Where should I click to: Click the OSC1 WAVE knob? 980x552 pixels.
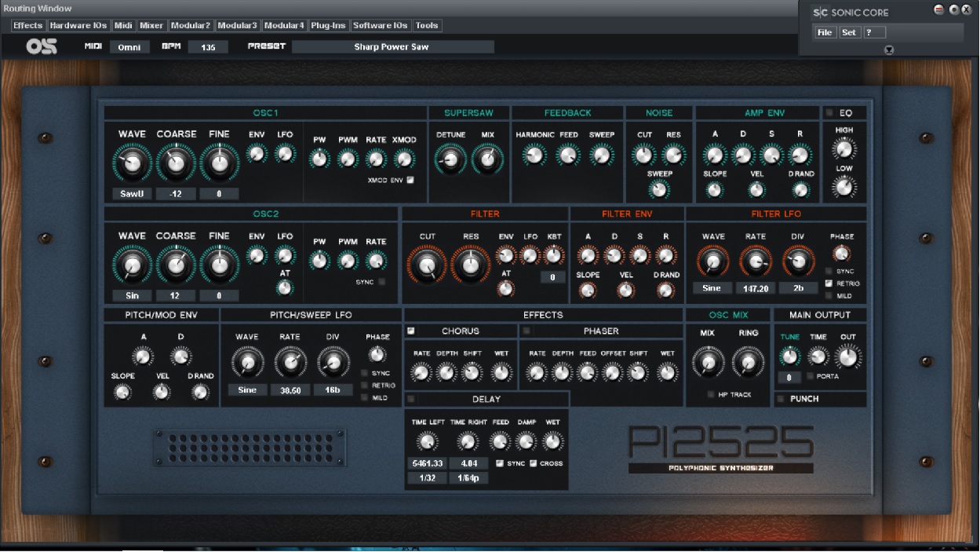132,163
